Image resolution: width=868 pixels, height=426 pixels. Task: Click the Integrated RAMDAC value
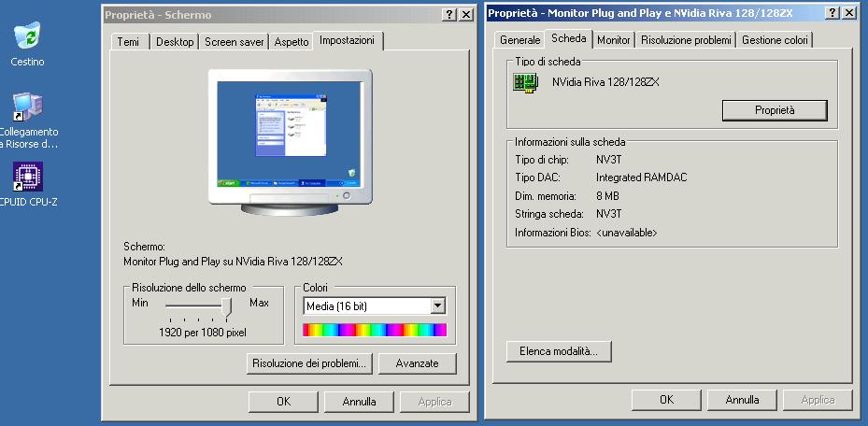pyautogui.click(x=641, y=177)
